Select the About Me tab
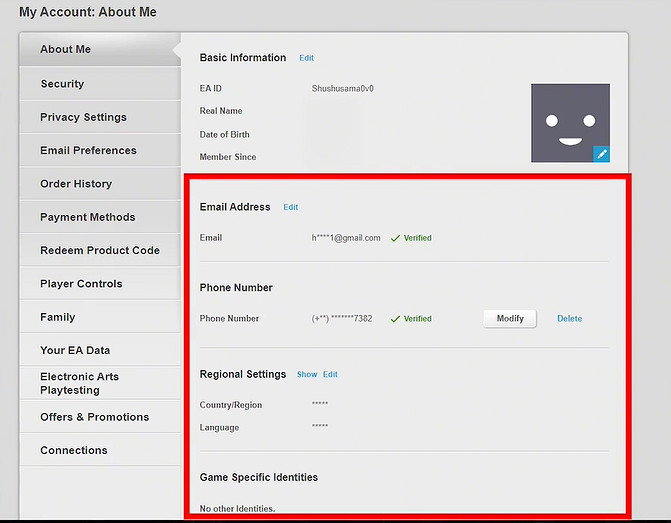Image resolution: width=671 pixels, height=523 pixels. click(x=65, y=49)
